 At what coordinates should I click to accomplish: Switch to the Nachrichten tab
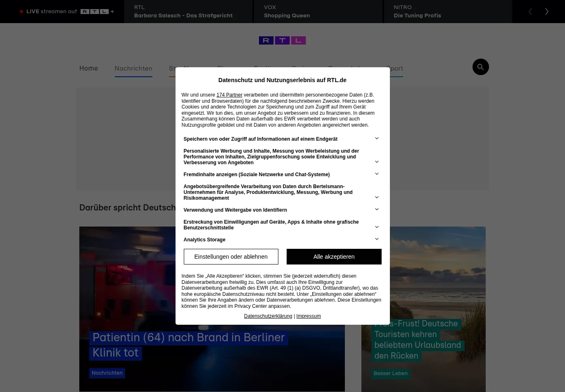[133, 68]
